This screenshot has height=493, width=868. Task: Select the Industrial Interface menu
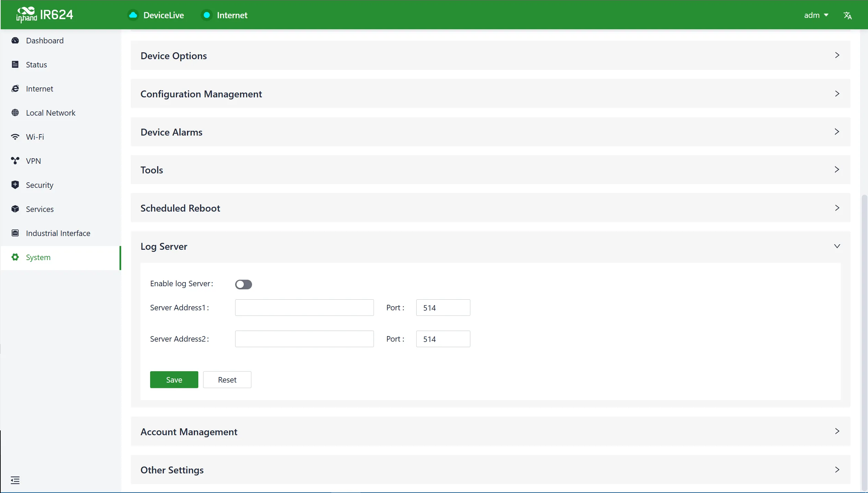coord(61,233)
